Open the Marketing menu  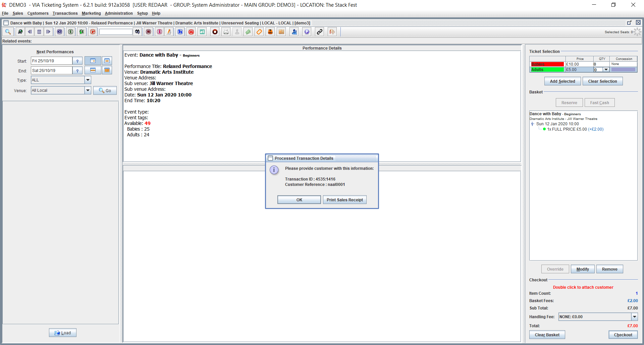(x=91, y=13)
